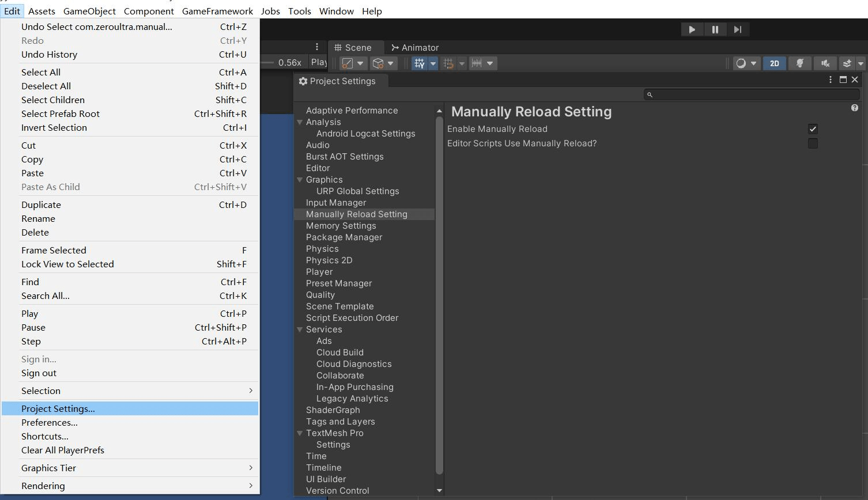868x500 pixels.
Task: Select the Player settings category
Action: point(319,272)
